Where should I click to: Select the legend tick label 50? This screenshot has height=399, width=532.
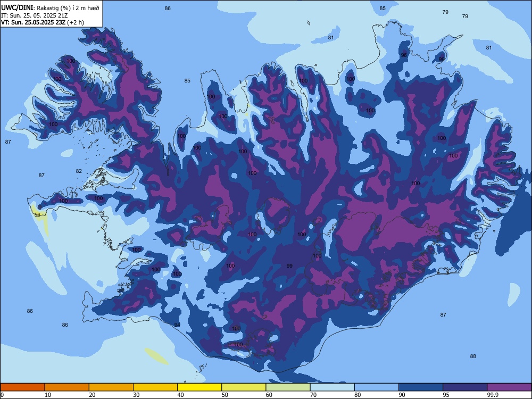(x=225, y=395)
